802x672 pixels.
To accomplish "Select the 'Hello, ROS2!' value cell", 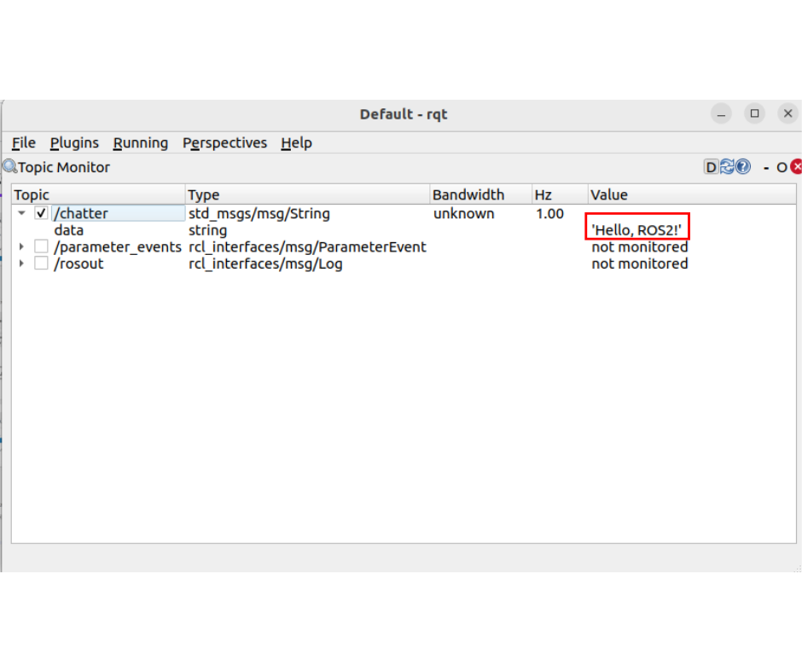I will 636,230.
